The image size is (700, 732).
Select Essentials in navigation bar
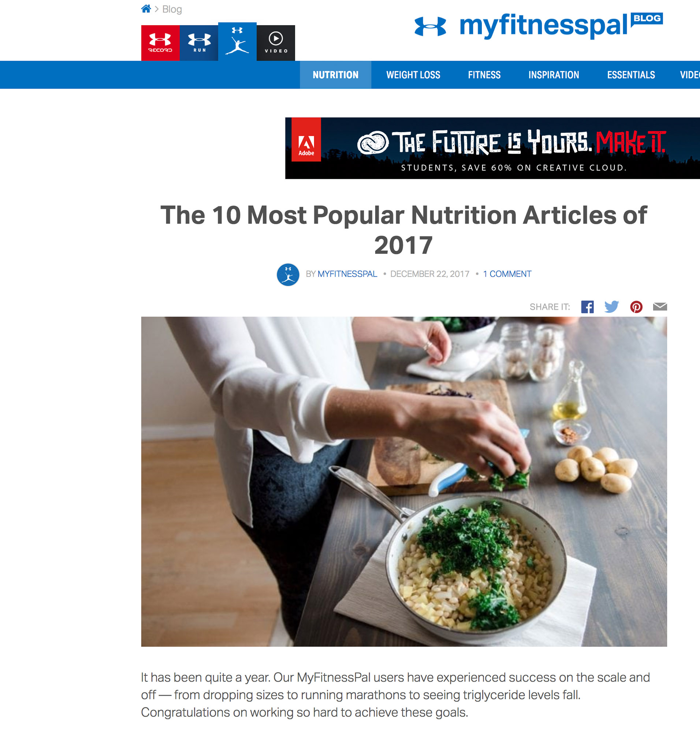(631, 75)
